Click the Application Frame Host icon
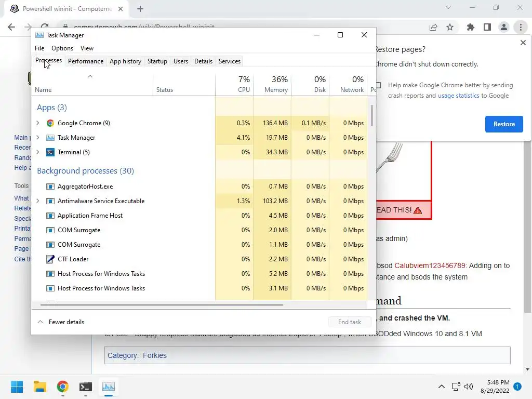 (x=50, y=216)
